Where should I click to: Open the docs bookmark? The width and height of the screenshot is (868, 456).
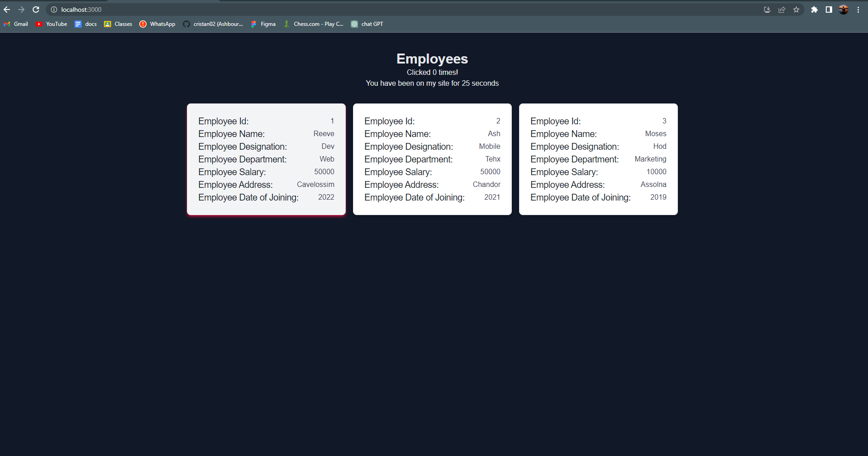click(x=85, y=24)
